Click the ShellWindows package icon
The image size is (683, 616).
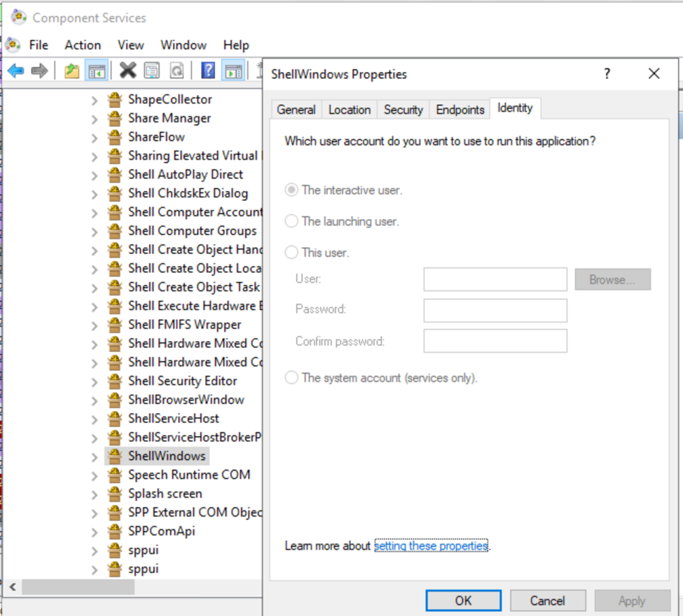point(115,456)
